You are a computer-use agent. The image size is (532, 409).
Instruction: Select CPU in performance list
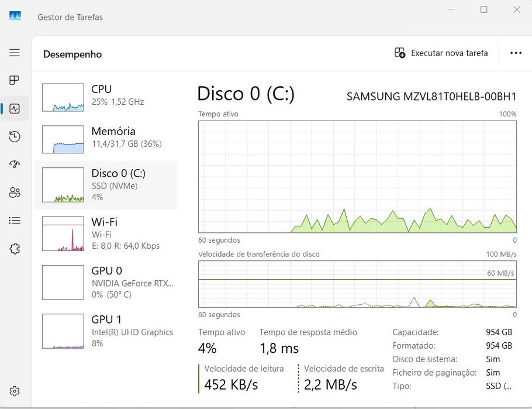pos(106,98)
